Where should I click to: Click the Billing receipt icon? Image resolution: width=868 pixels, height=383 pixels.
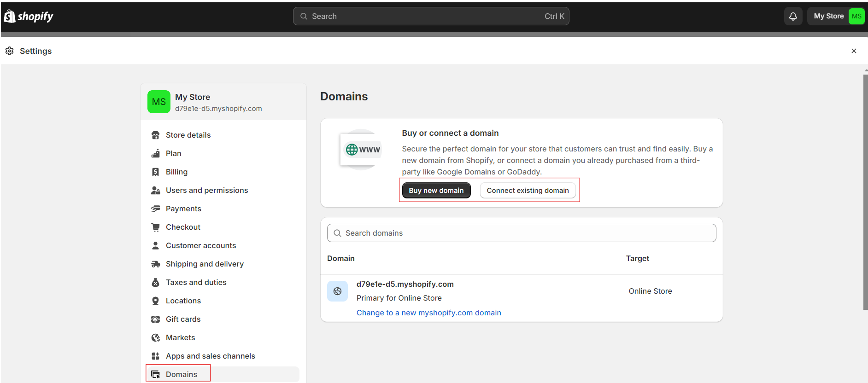tap(156, 172)
